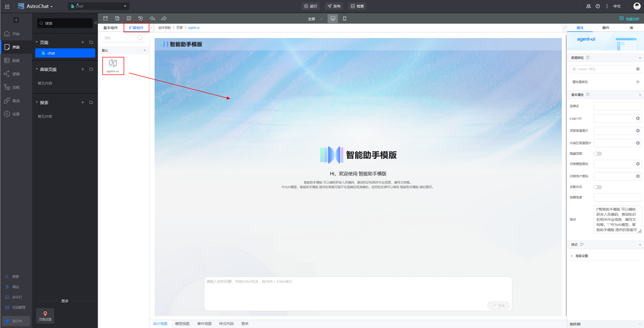Go to 流程 in left navigation

click(16, 87)
